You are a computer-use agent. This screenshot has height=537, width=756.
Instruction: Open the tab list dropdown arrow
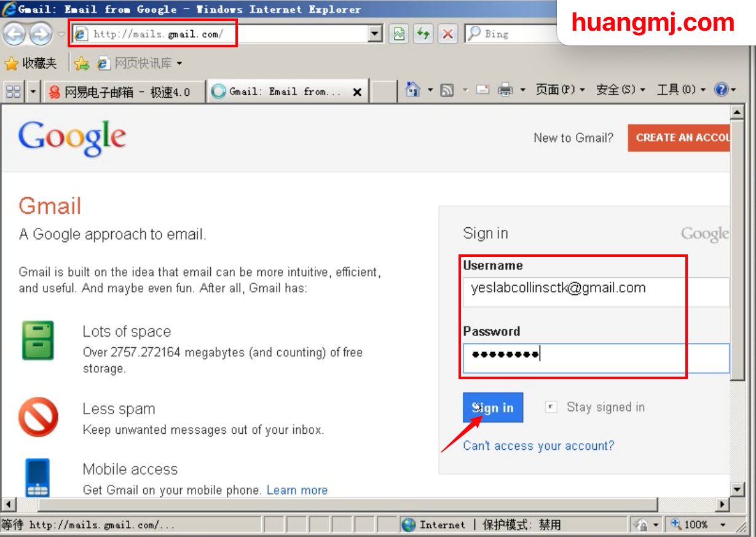33,92
